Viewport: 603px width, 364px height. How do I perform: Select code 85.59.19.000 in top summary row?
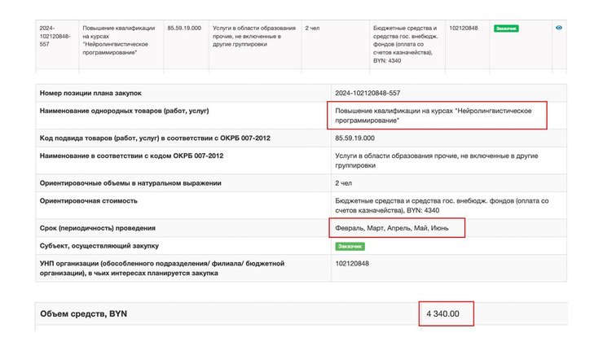coord(184,29)
